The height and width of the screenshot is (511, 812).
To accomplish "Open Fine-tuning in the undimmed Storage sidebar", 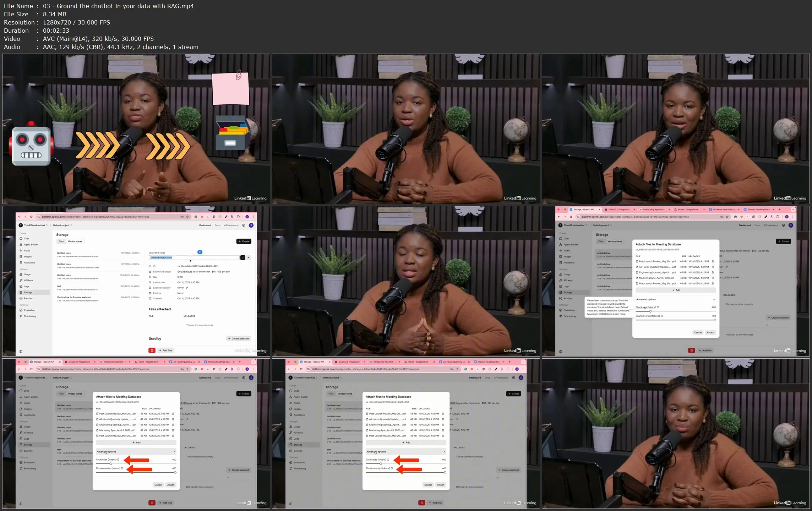I will 30,316.
